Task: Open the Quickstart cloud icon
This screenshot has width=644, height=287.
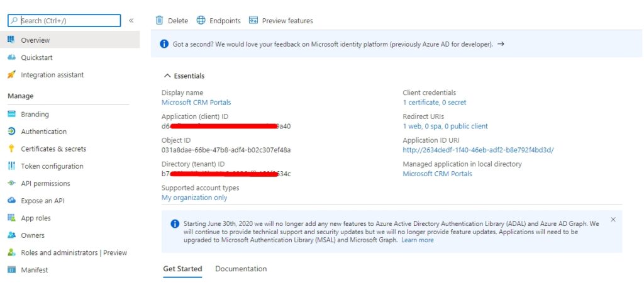Action: pyautogui.click(x=11, y=57)
